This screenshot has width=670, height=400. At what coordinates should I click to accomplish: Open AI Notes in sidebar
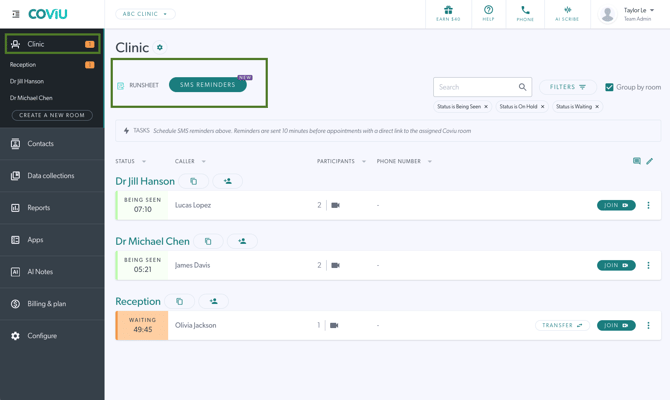[x=52, y=272]
